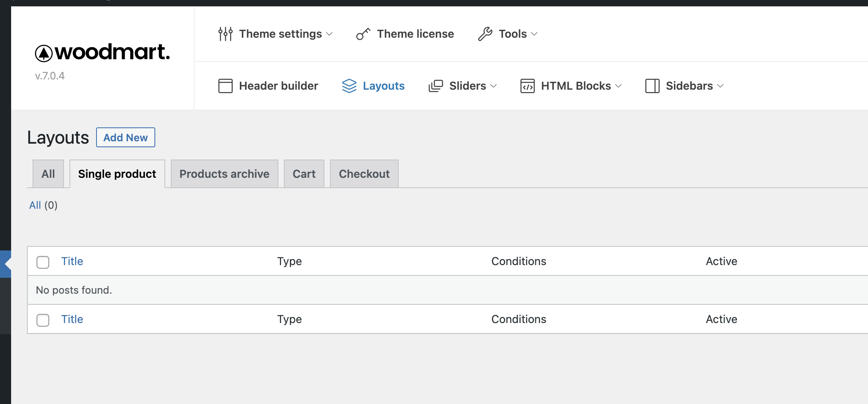
Task: Click the woodmart logo
Action: tap(102, 52)
